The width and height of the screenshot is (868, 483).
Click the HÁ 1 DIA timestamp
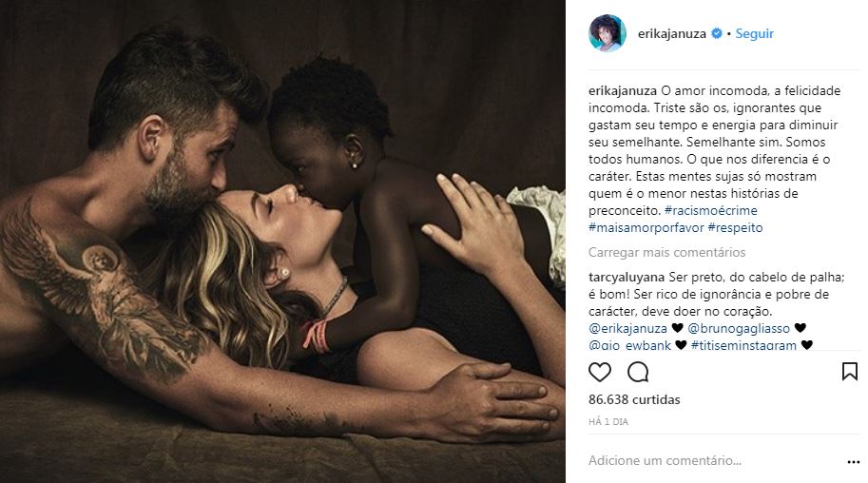(608, 422)
